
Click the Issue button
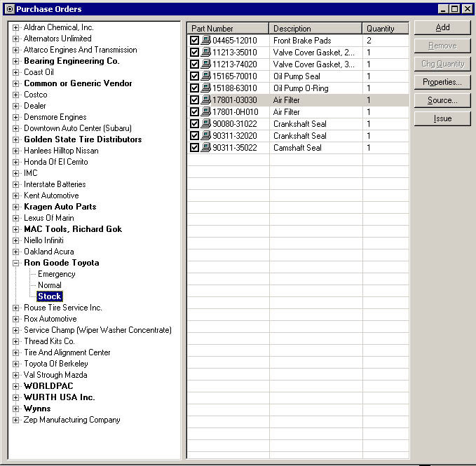(442, 118)
